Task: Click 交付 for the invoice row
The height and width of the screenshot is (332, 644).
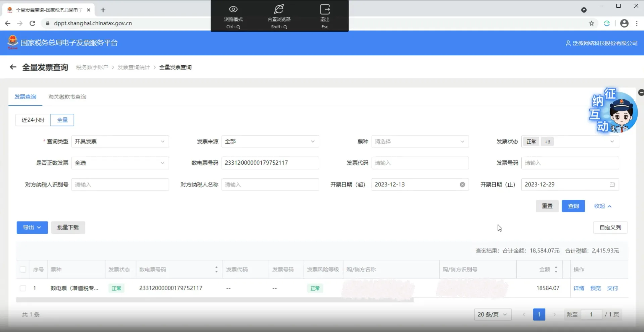Action: 612,288
